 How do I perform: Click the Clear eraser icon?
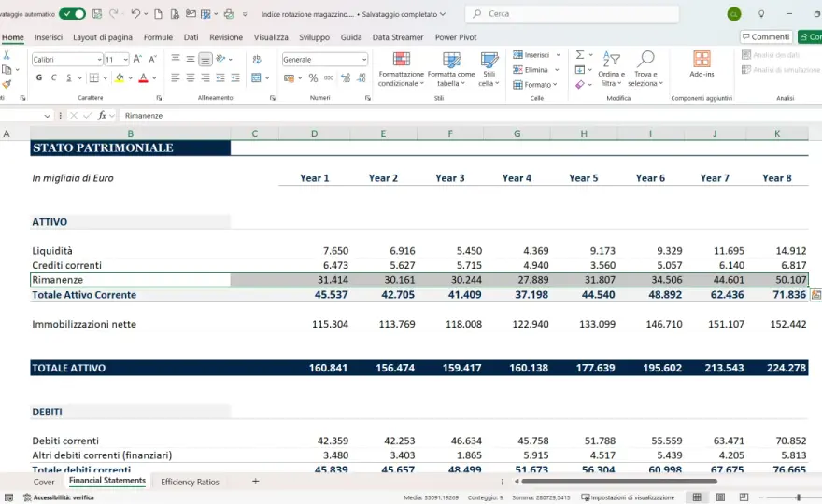pyautogui.click(x=580, y=84)
